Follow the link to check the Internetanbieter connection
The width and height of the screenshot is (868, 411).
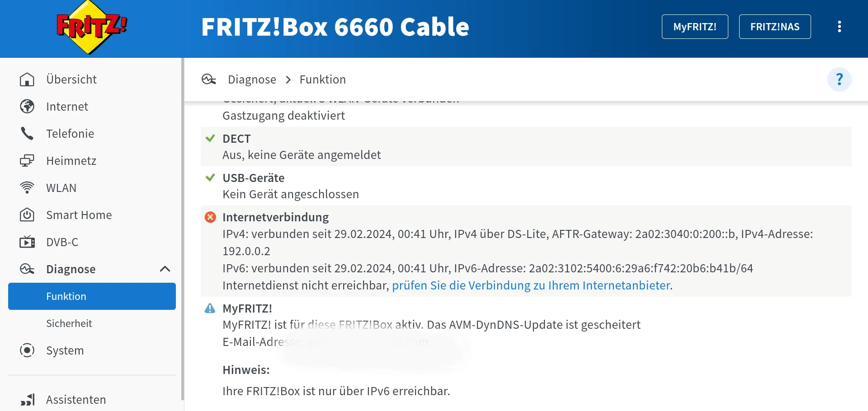point(531,285)
